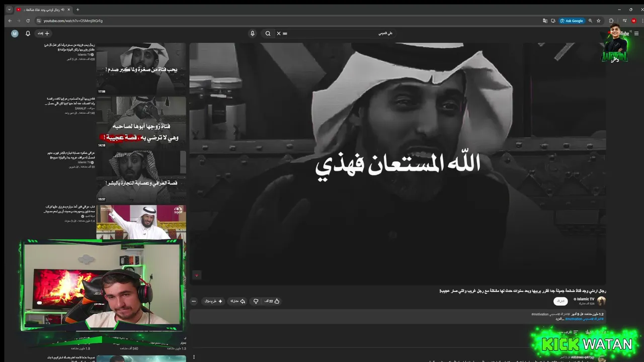Open the SAWALIF channel video title
The height and width of the screenshot is (362, 644).
pyautogui.click(x=69, y=101)
